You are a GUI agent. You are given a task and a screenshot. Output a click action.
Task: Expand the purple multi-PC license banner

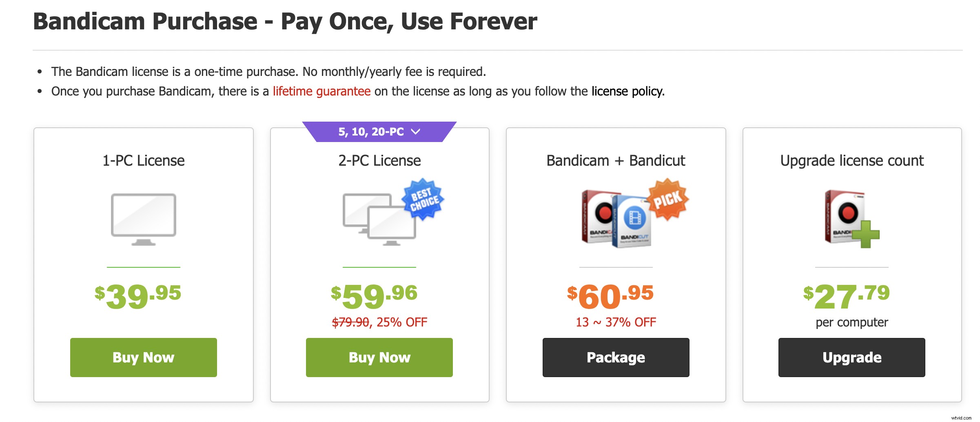(379, 131)
